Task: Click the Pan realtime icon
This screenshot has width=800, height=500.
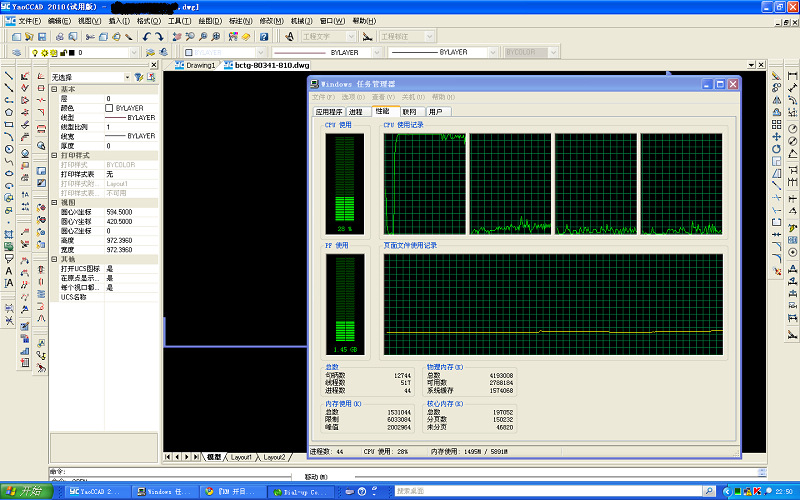Action: (177, 37)
